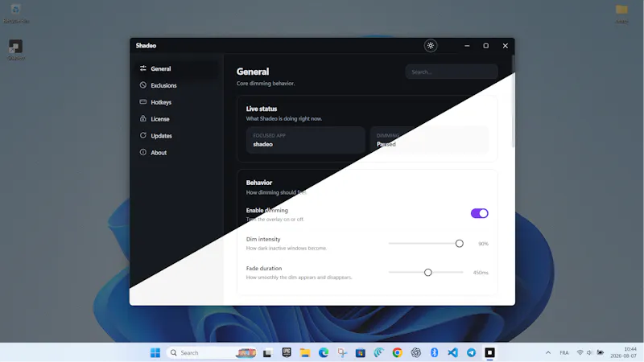Launch Epic Games from the taskbar
The height and width of the screenshot is (362, 644).
coord(287,352)
